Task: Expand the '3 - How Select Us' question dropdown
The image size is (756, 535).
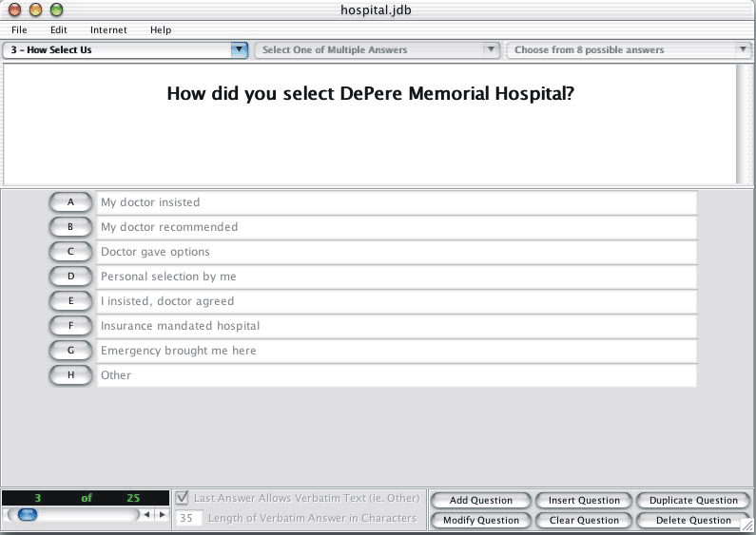Action: 125,50
